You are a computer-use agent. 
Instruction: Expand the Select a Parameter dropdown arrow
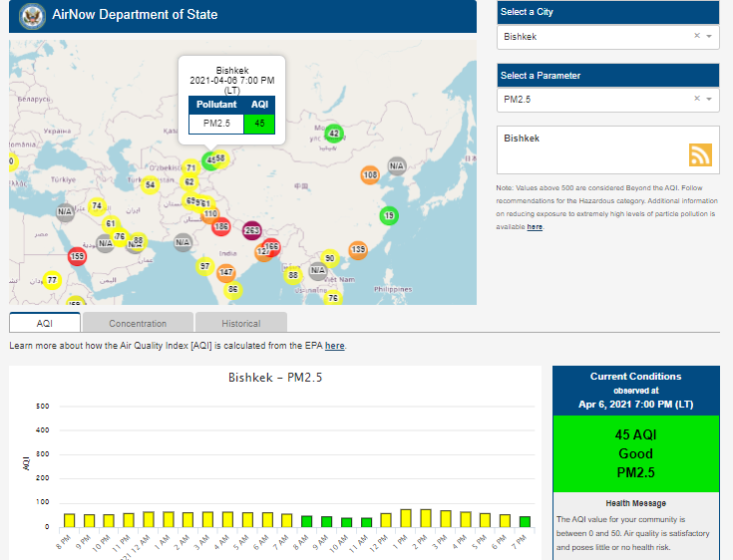tap(709, 99)
